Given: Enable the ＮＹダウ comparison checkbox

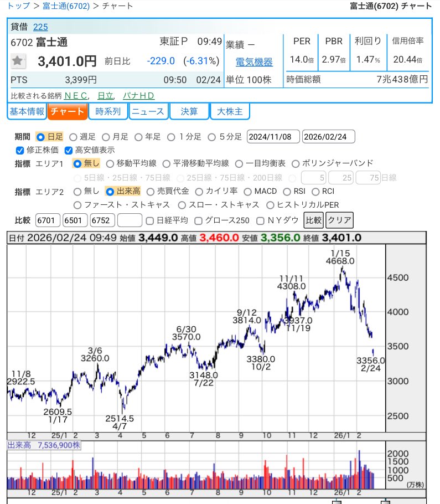Looking at the screenshot, I should tap(261, 221).
